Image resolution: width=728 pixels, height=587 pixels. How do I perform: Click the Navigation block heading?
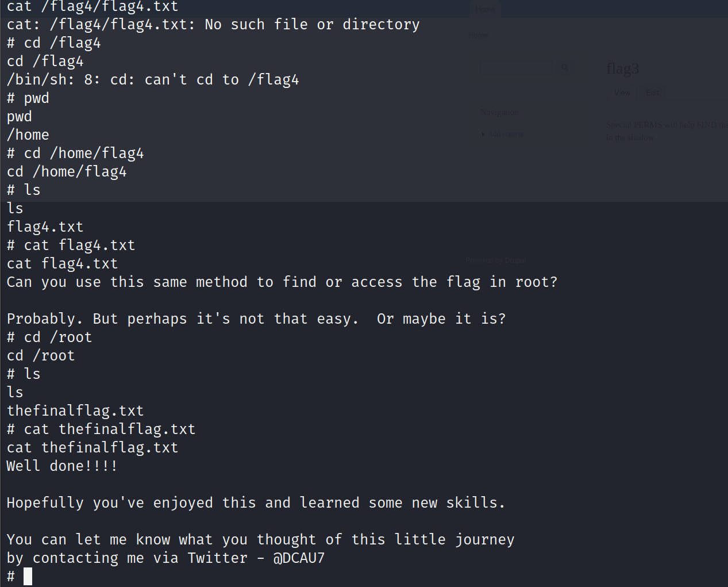tap(499, 113)
